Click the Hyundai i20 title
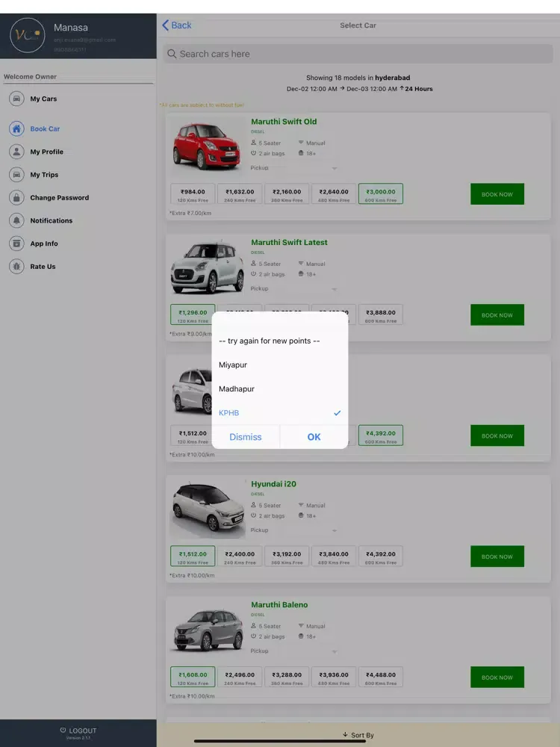 [274, 484]
